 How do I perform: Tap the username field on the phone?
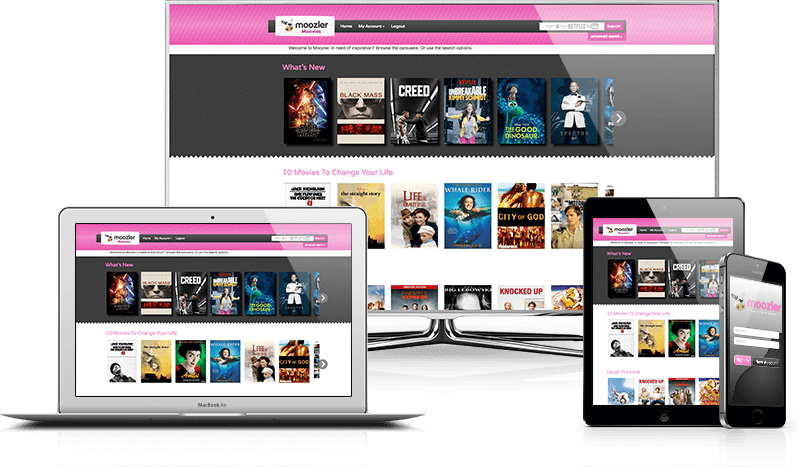click(756, 332)
